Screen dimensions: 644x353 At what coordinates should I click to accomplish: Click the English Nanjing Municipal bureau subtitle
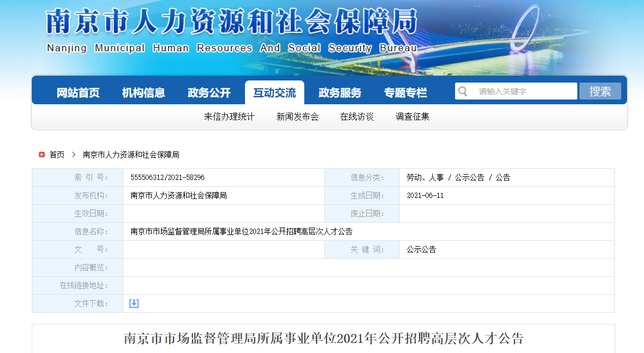click(x=232, y=48)
